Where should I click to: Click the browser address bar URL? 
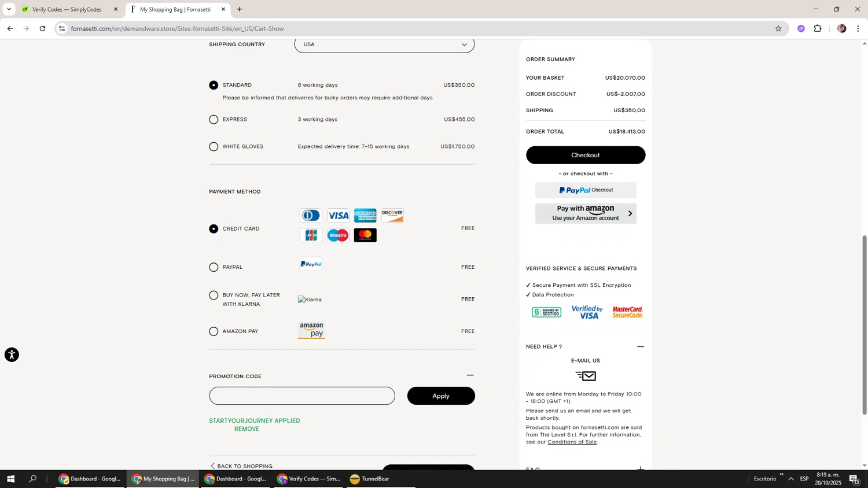click(177, 28)
